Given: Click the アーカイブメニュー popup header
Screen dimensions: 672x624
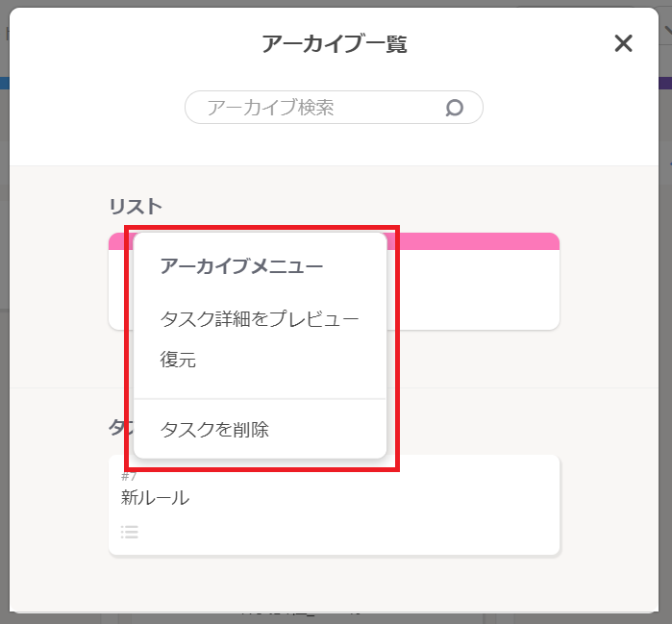Looking at the screenshot, I should point(241,266).
